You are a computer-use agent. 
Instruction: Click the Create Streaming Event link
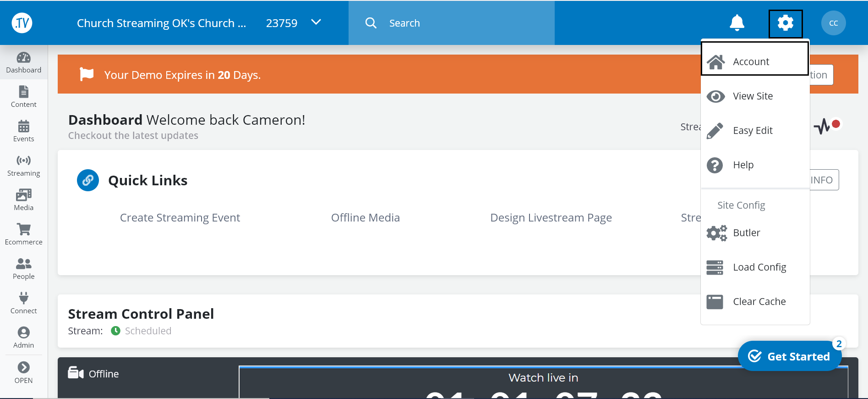click(180, 218)
